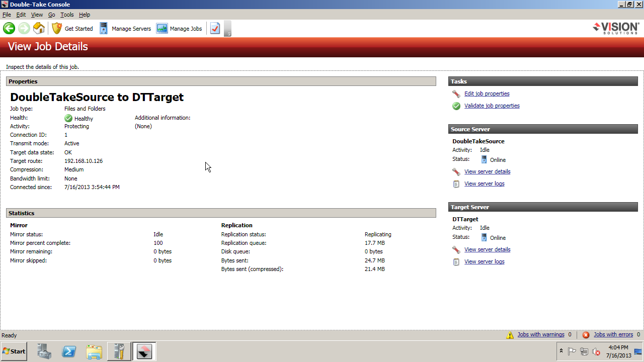
Task: View server details for DoubleTakeSource
Action: click(x=487, y=171)
